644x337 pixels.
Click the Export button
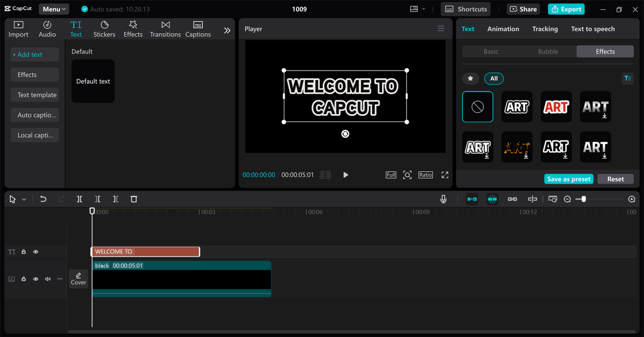[x=566, y=9]
